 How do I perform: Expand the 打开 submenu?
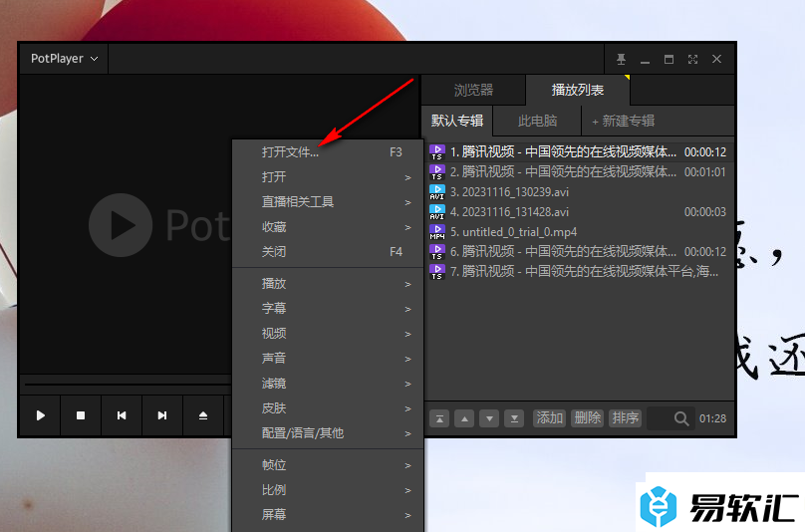[329, 177]
